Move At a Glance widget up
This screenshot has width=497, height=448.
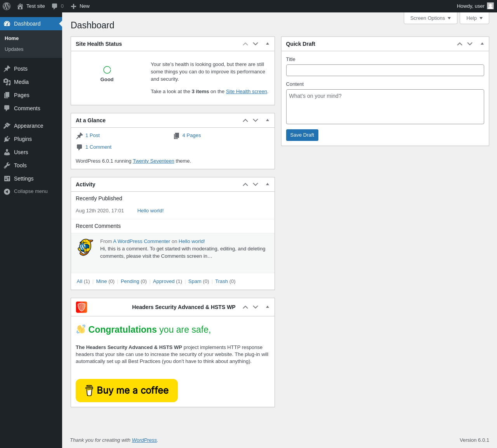(x=245, y=120)
